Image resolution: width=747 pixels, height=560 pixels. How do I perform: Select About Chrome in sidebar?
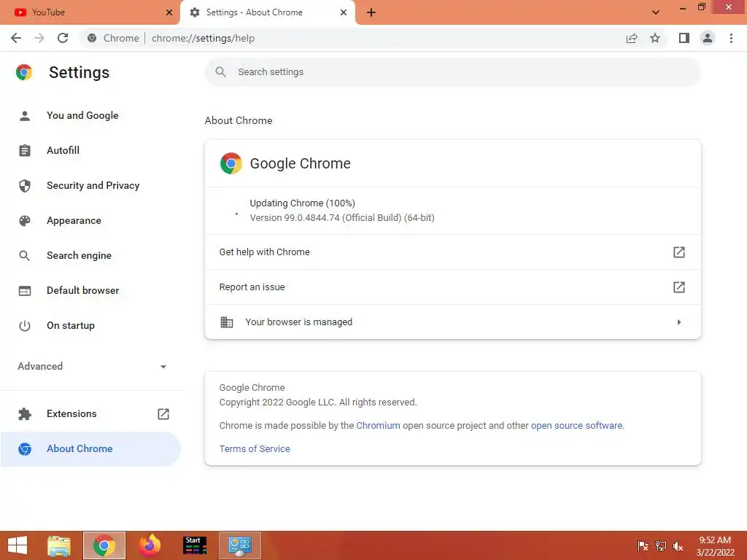pyautogui.click(x=90, y=448)
